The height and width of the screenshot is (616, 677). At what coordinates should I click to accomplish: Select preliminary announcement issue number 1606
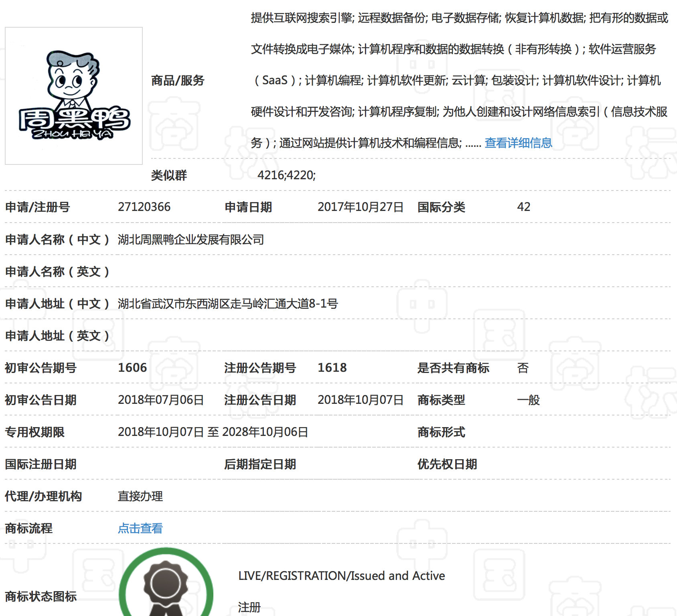pyautogui.click(x=132, y=368)
